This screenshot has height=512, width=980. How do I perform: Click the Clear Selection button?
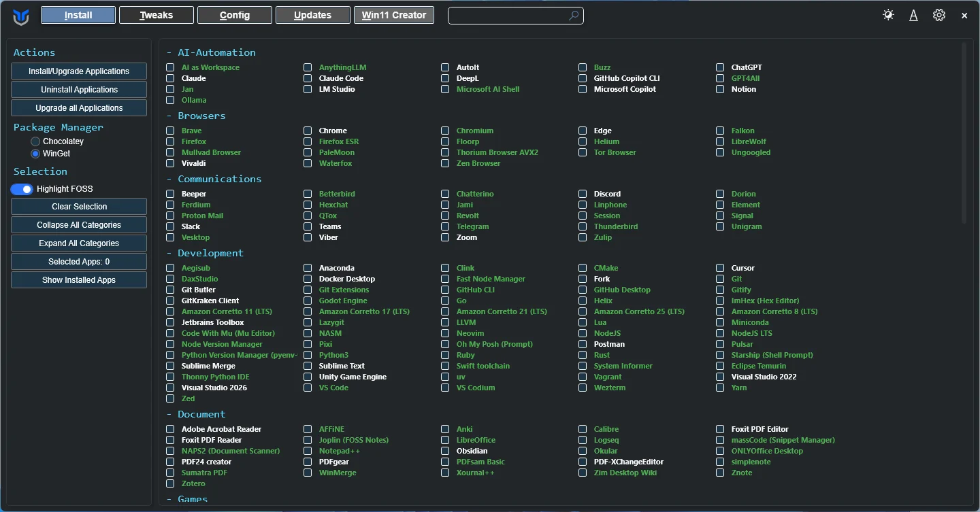tap(79, 207)
